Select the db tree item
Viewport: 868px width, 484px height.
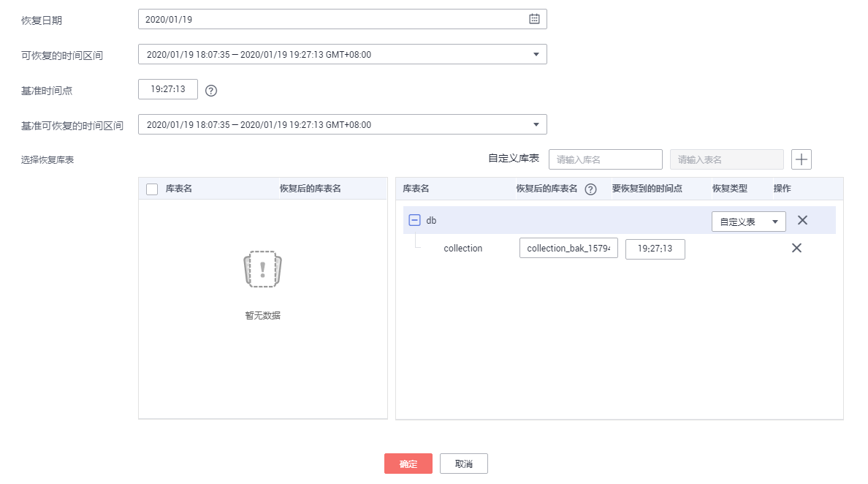(x=431, y=220)
